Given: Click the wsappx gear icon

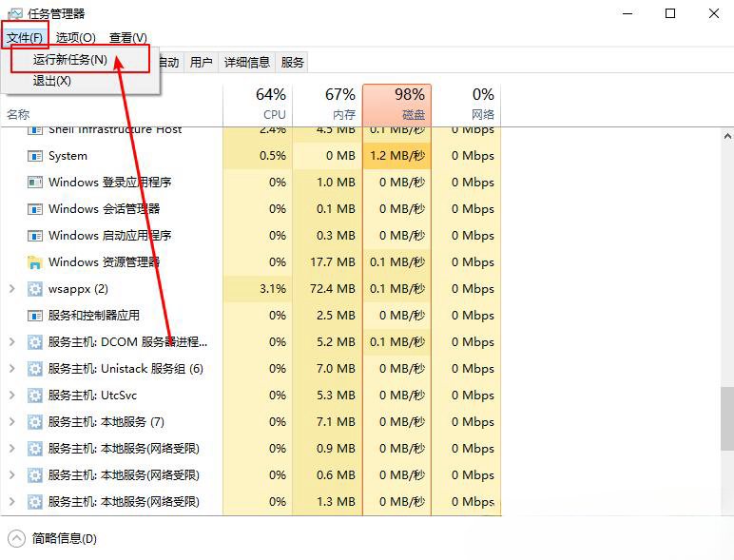Looking at the screenshot, I should click(x=34, y=289).
